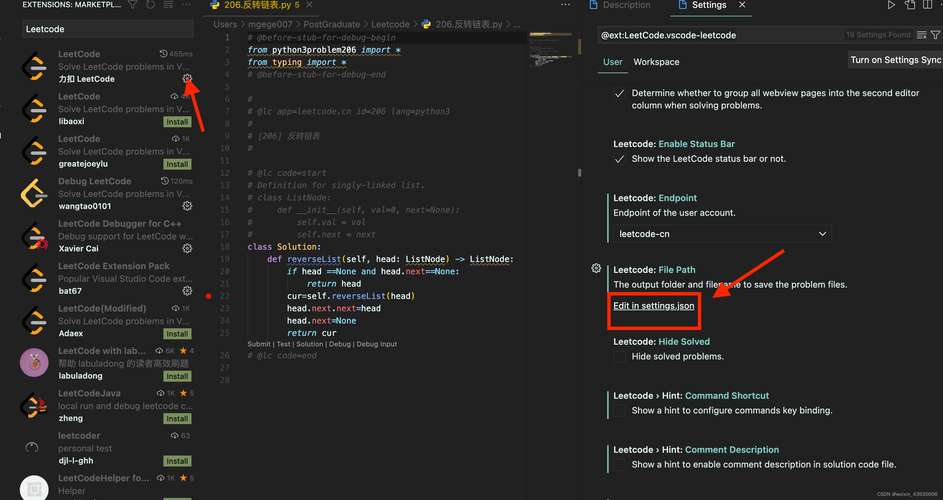Switch to the Workspace settings tab
943x500 pixels.
pyautogui.click(x=656, y=62)
